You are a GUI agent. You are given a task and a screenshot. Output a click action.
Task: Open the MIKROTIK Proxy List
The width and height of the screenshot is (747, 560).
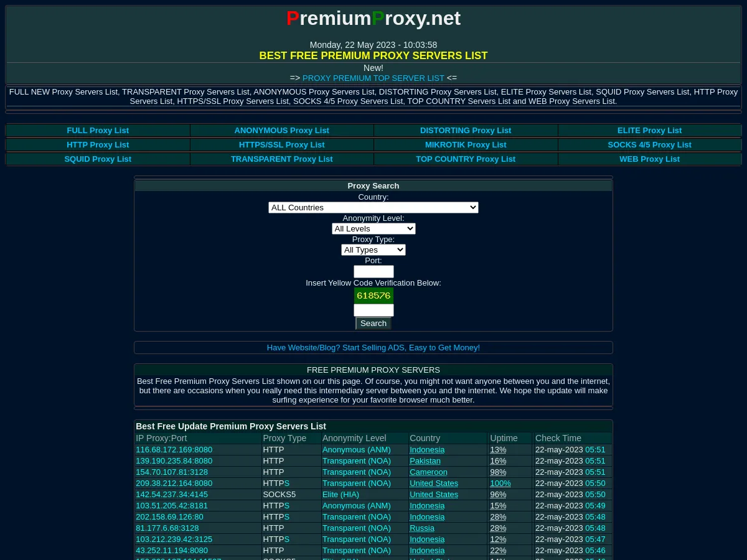click(465, 144)
